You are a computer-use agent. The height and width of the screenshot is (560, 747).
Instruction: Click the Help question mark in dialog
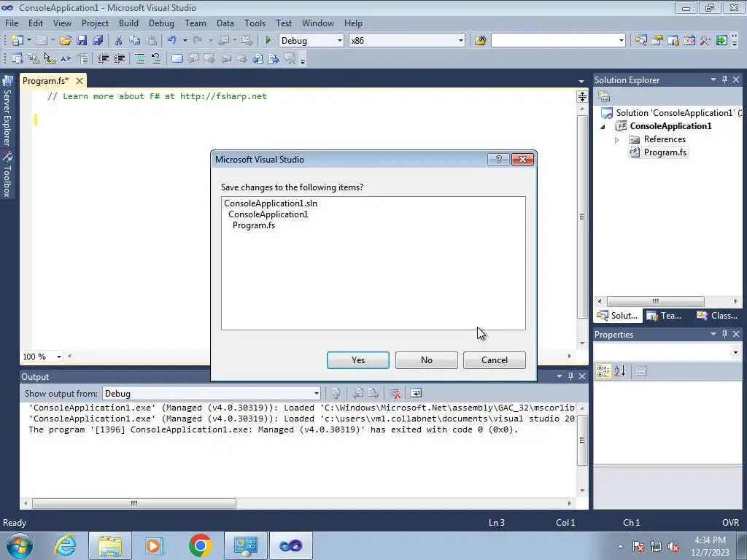tap(498, 160)
